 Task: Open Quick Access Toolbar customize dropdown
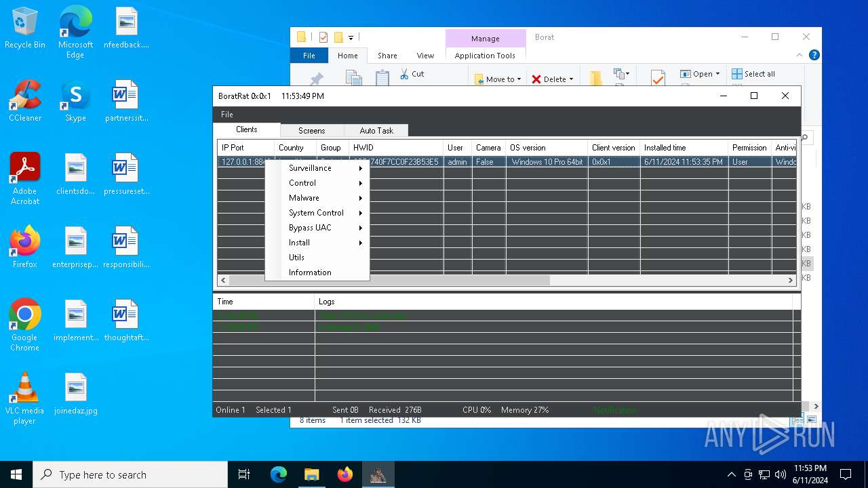coord(351,37)
